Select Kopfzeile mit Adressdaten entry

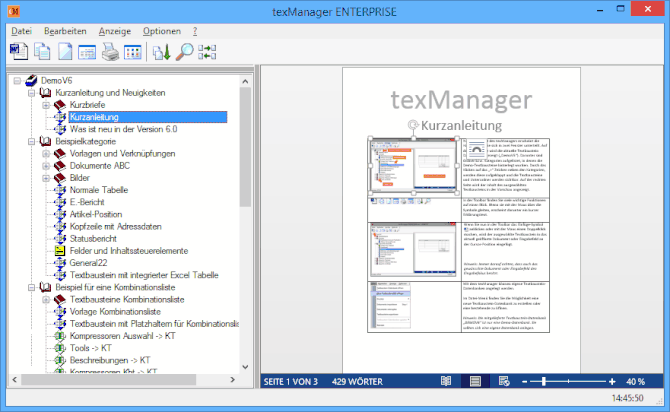(x=116, y=227)
